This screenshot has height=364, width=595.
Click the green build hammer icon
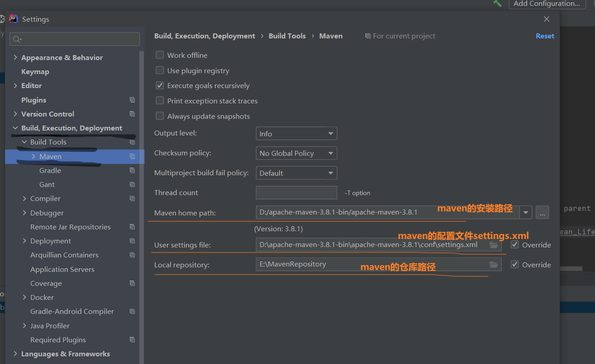(497, 3)
